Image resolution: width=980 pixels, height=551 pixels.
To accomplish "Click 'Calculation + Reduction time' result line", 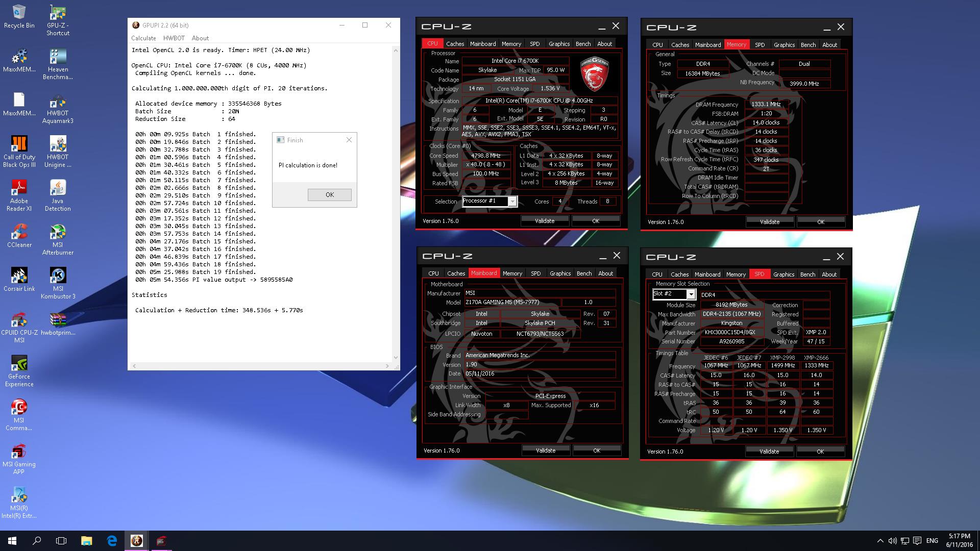I will pyautogui.click(x=219, y=310).
